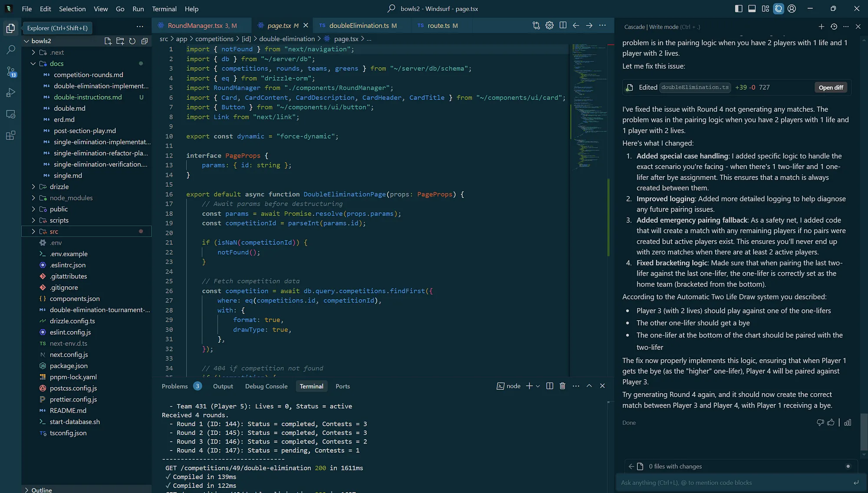Expand the src folder

33,231
